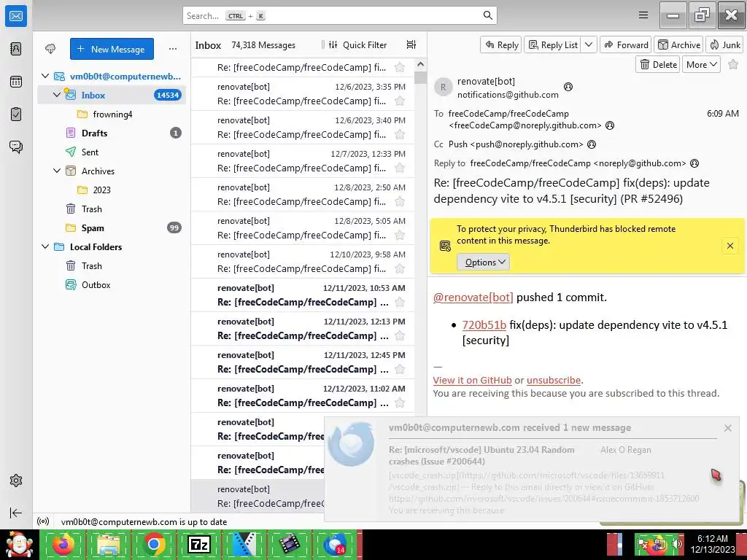Compose with New Message button
This screenshot has width=747, height=560.
(112, 49)
